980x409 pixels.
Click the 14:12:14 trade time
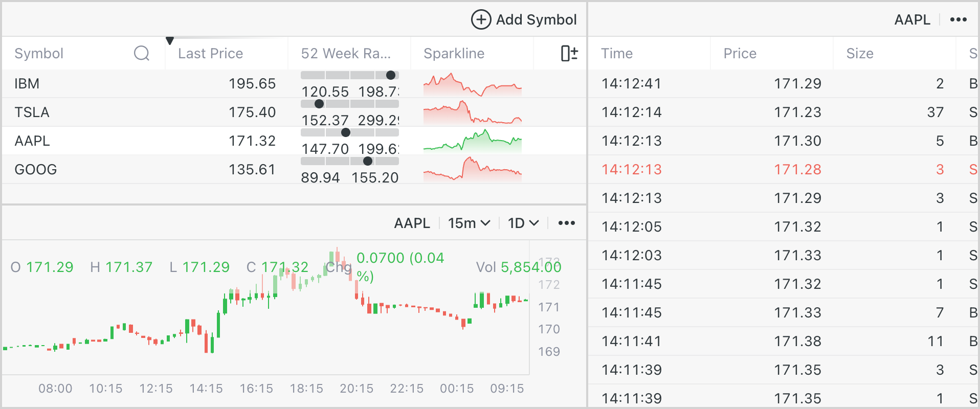[631, 112]
